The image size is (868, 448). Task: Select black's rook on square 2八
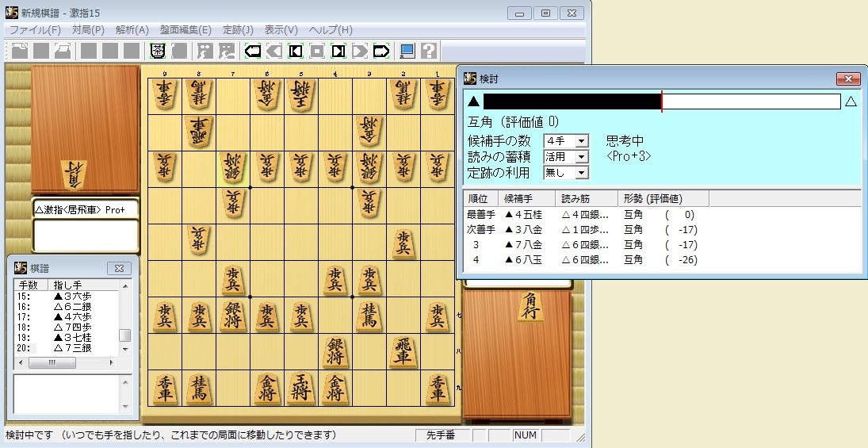pyautogui.click(x=403, y=351)
